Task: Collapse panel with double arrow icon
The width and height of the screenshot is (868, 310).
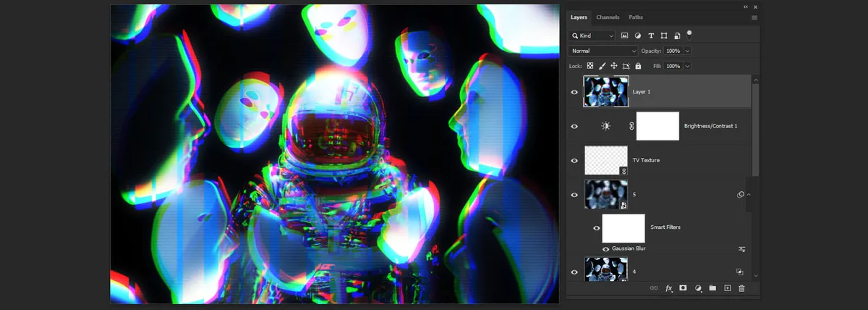Action: tap(746, 7)
